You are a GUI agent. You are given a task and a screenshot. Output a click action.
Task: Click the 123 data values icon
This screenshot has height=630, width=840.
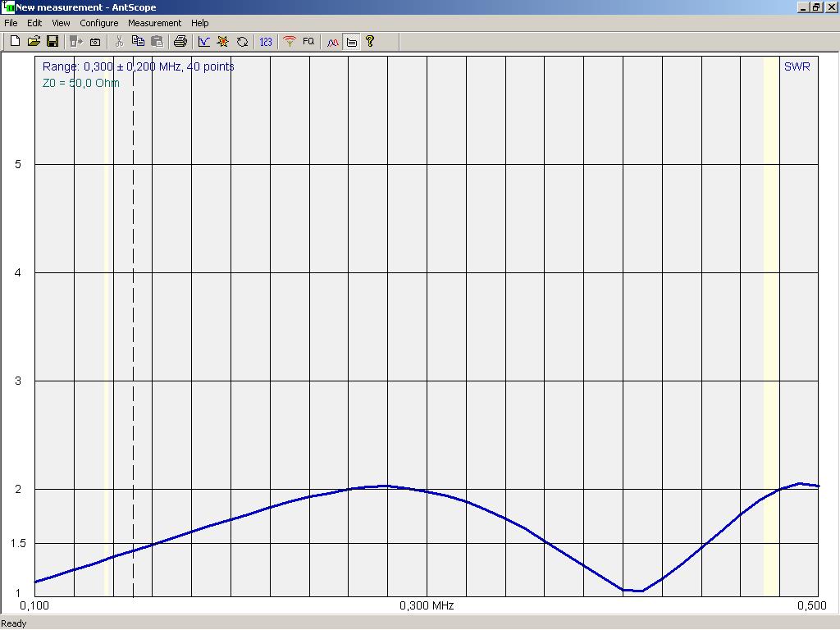[x=266, y=41]
